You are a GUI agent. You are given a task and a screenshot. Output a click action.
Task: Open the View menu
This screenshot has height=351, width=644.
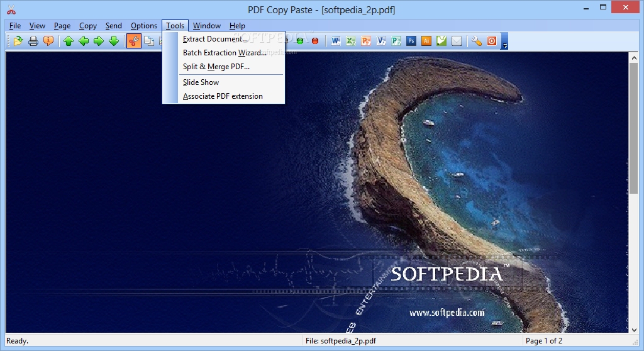[x=37, y=26]
